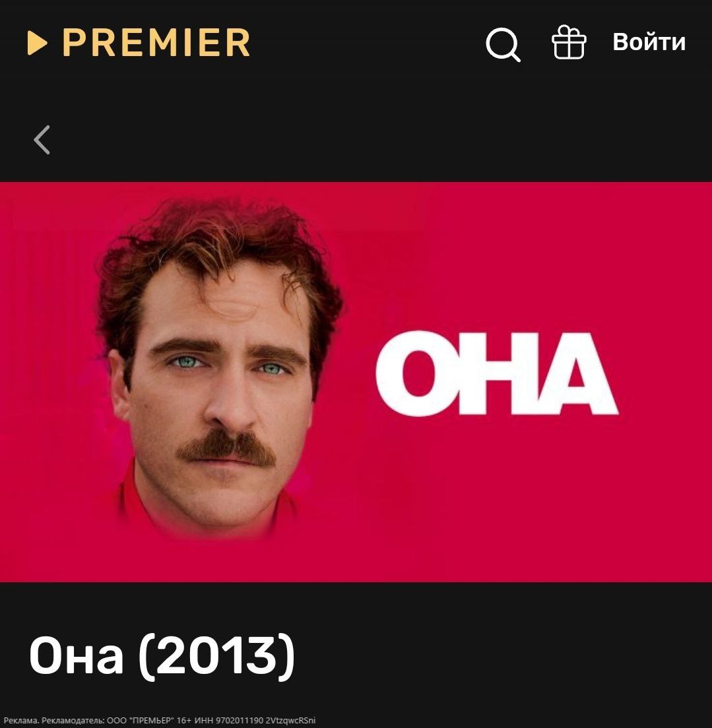Click the 16+ age rating text
712x728 pixels.
184,721
